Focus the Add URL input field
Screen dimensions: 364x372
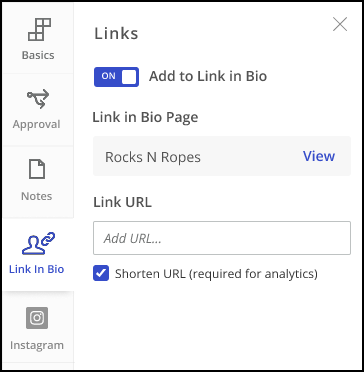[x=222, y=238]
